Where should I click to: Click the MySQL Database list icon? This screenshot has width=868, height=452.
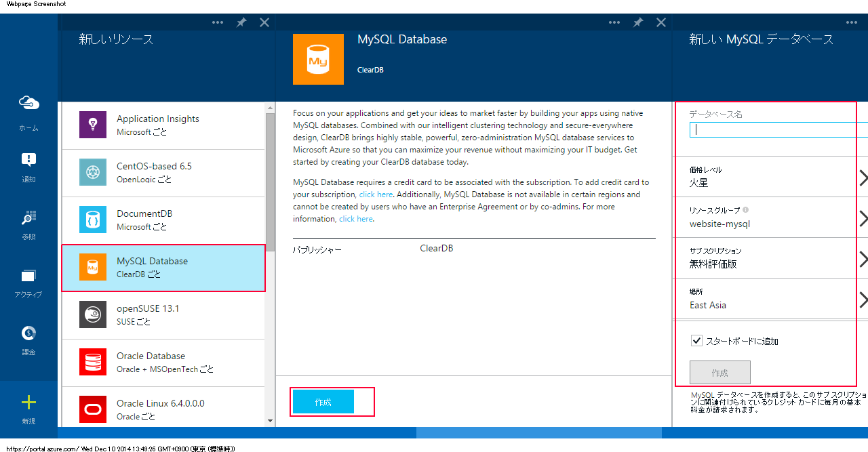click(93, 267)
